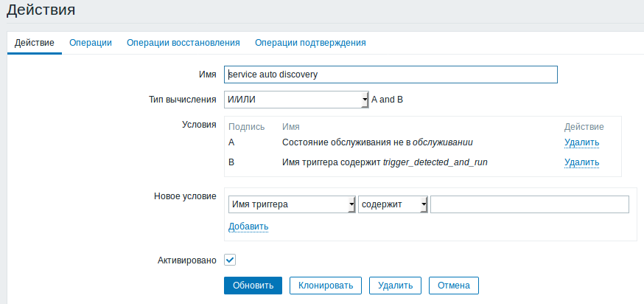The image size is (644, 304).
Task: Click the Клонировать button
Action: 326,285
